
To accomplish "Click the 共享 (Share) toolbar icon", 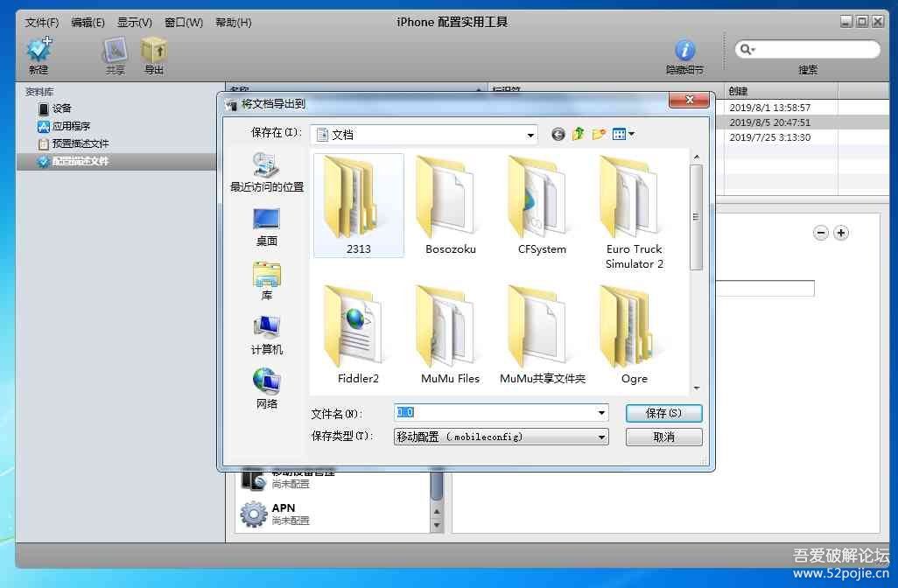I will pyautogui.click(x=115, y=50).
